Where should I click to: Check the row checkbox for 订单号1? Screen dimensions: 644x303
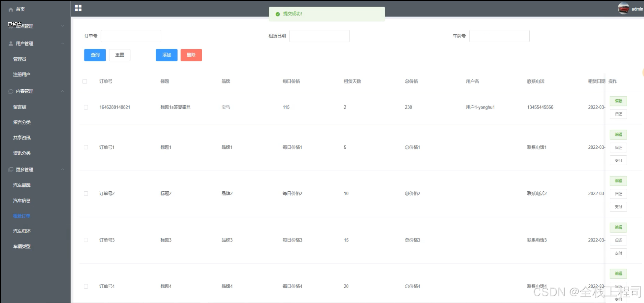(x=86, y=147)
